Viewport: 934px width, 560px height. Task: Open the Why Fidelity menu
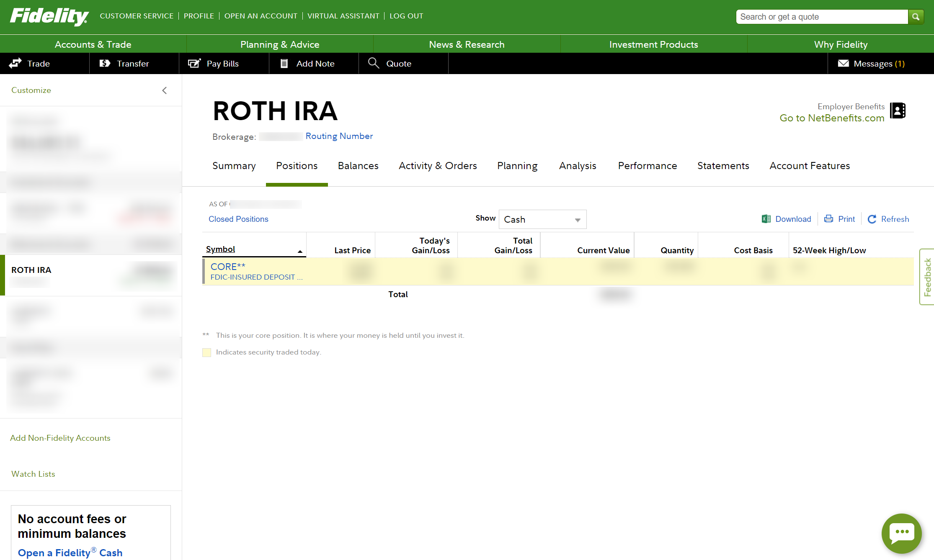click(841, 44)
